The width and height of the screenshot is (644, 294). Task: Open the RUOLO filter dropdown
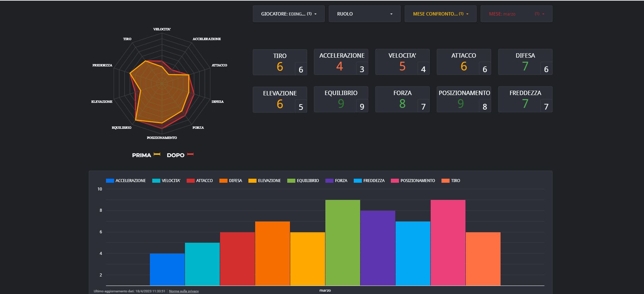365,14
